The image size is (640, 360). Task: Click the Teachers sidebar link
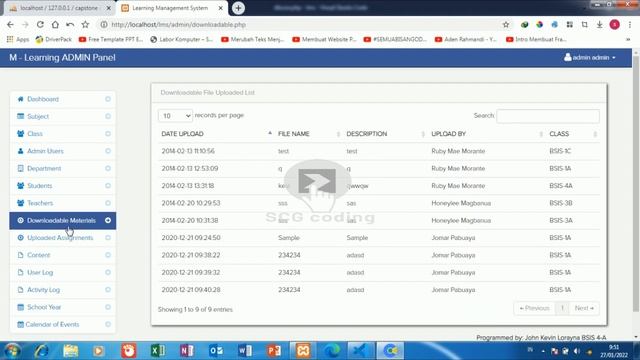62,203
